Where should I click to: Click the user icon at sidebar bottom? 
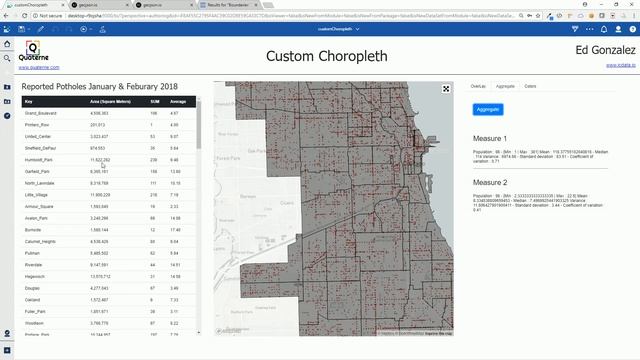[x=7, y=333]
